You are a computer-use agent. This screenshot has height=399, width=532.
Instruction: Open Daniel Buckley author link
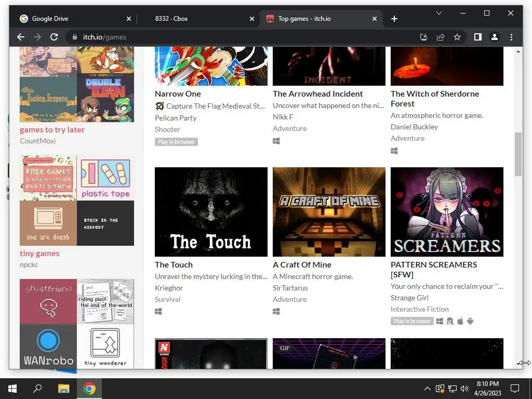click(414, 127)
